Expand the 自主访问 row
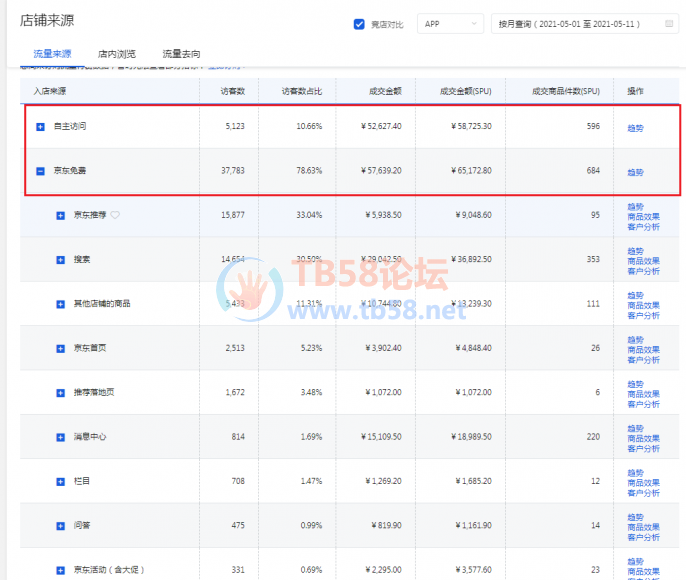686x580 pixels. click(40, 127)
